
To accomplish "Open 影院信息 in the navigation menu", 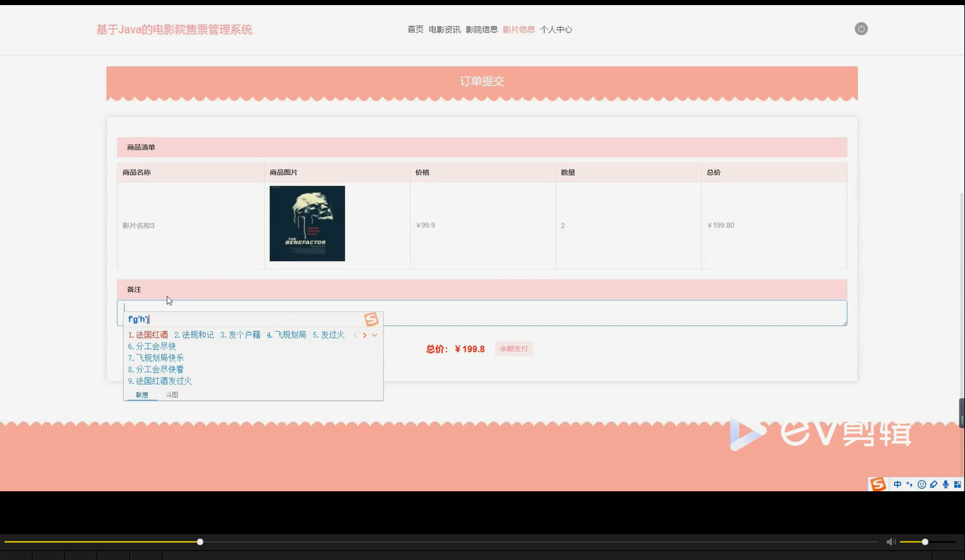I will click(x=481, y=29).
